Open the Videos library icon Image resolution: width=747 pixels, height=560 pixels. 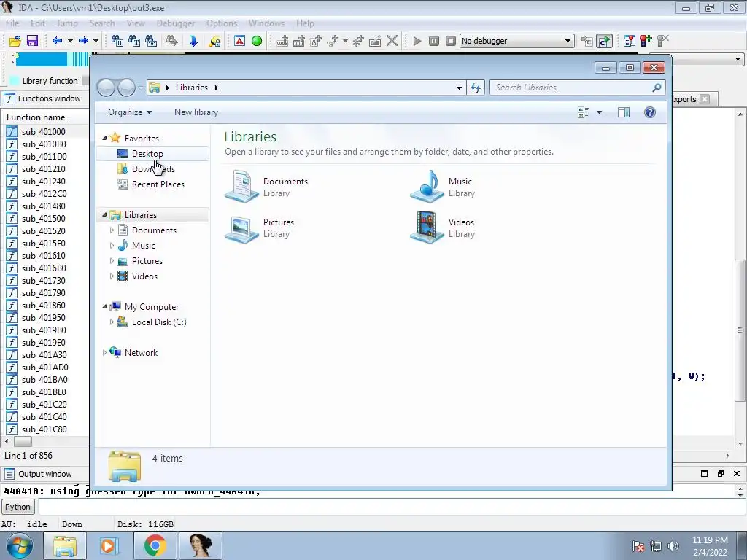[427, 227]
